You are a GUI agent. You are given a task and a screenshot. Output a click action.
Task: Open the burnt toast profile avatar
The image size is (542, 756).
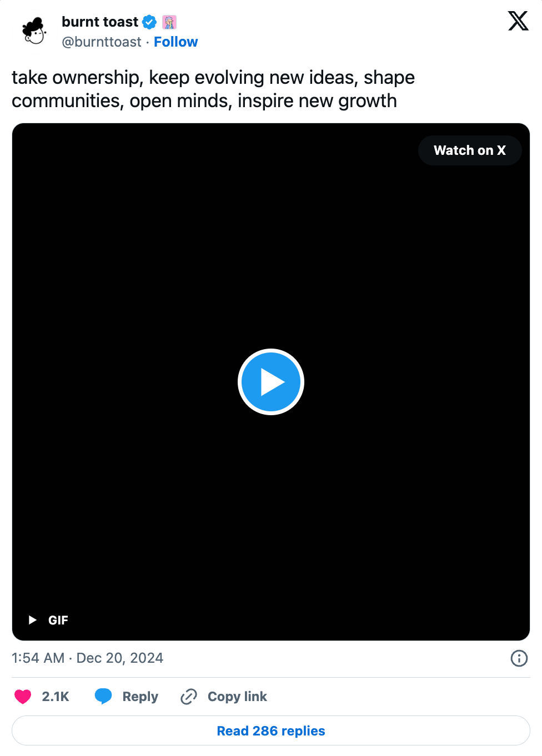point(34,31)
